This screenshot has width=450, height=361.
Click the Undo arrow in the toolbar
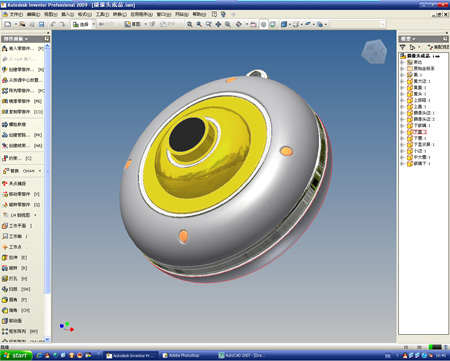click(53, 24)
